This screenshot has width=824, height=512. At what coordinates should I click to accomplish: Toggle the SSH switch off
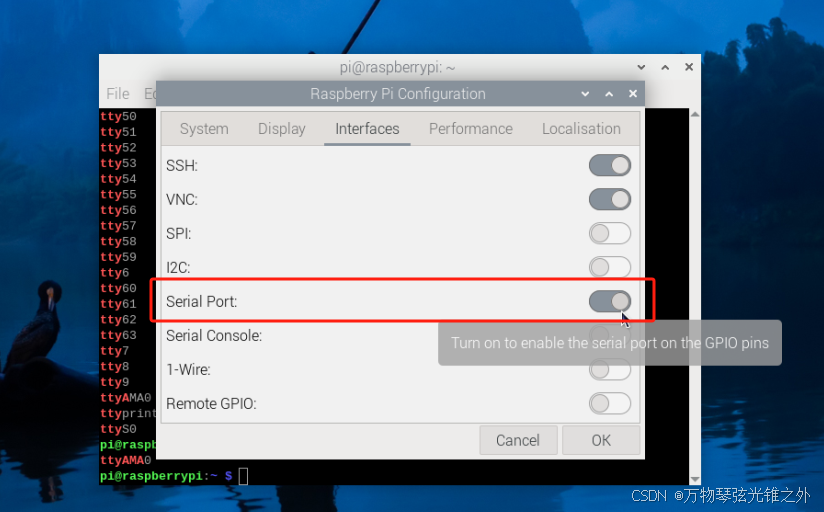610,166
